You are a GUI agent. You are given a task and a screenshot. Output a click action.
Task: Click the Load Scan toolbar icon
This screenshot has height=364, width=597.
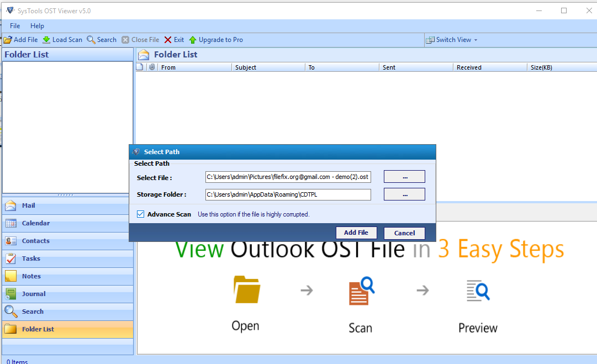click(46, 40)
